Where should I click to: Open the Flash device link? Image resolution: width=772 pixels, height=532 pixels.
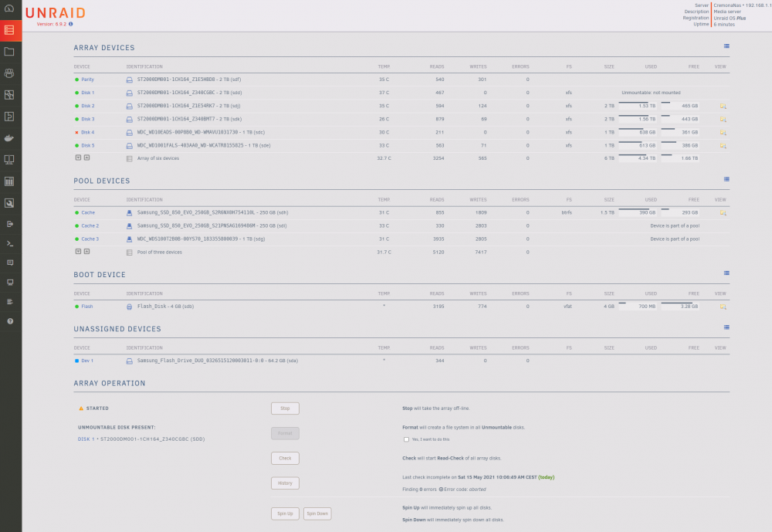click(87, 307)
